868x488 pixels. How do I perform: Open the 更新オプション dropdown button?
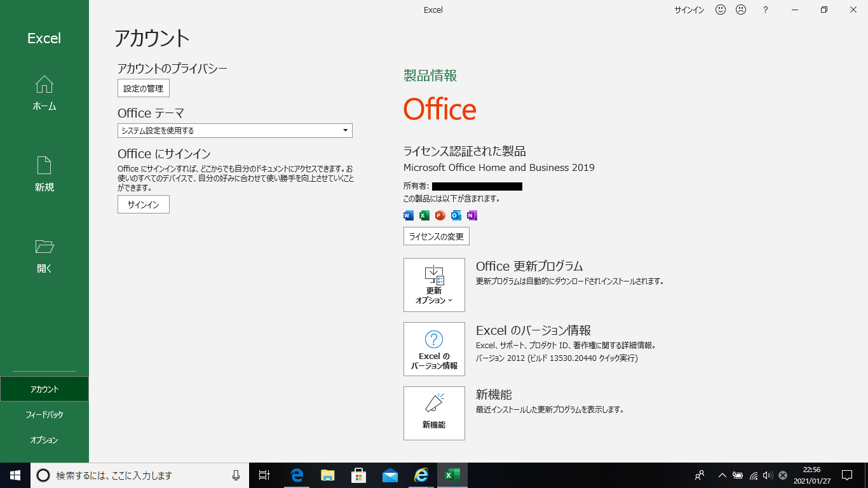coord(434,285)
